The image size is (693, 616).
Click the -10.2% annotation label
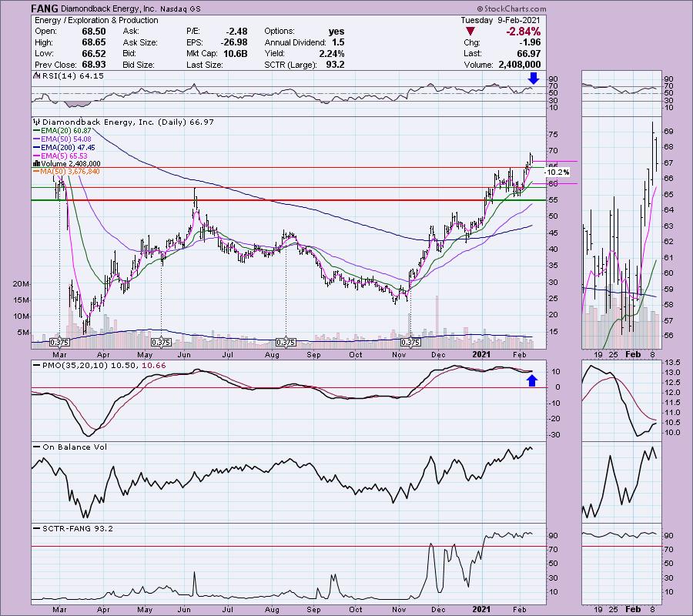point(557,172)
